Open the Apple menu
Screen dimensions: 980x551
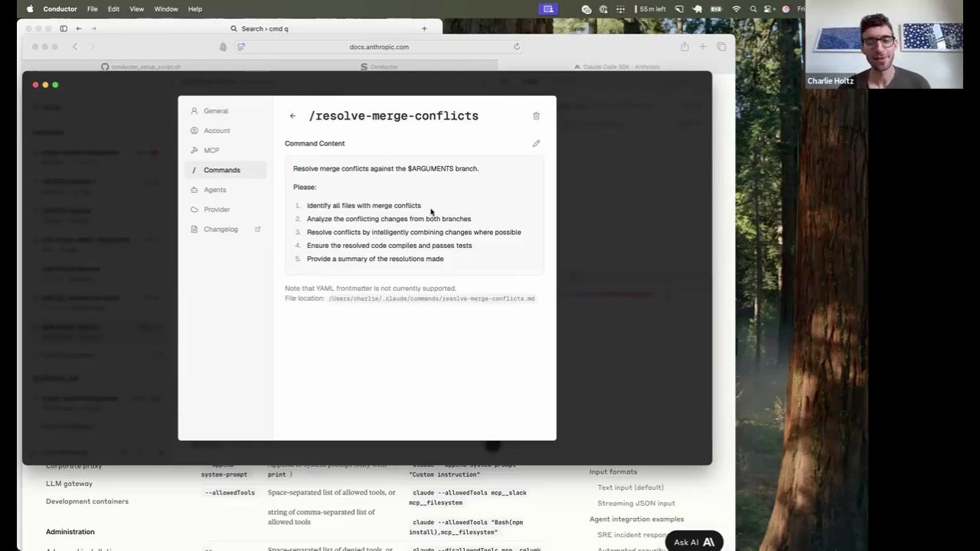30,9
